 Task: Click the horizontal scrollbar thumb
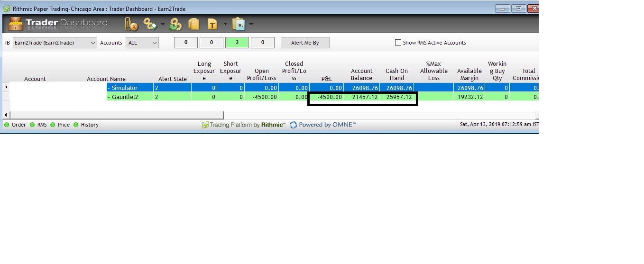click(x=117, y=115)
